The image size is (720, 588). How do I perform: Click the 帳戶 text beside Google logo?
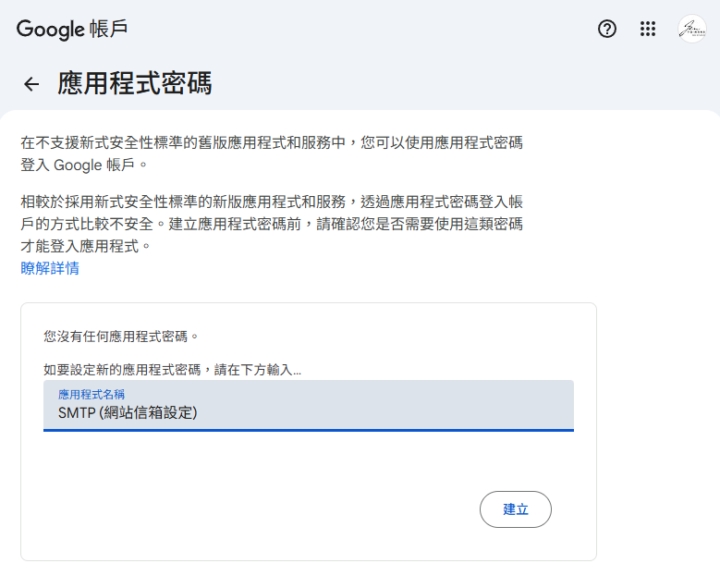pyautogui.click(x=110, y=29)
